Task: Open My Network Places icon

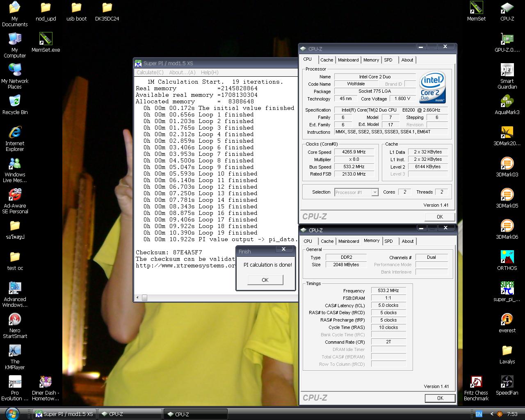Action: (x=15, y=76)
